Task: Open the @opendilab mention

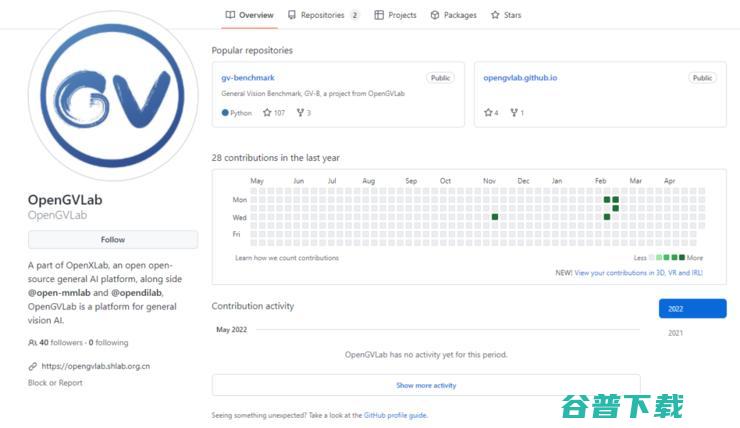Action: click(x=136, y=293)
